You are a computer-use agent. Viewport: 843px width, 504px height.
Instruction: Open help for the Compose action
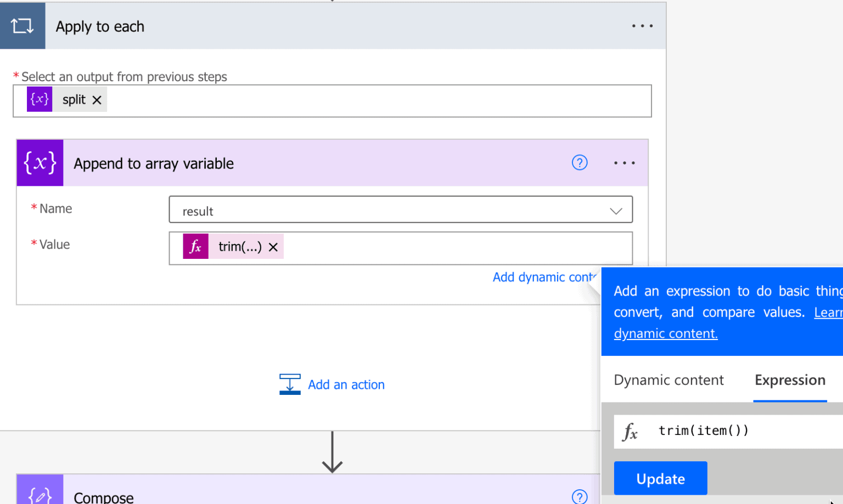[580, 496]
